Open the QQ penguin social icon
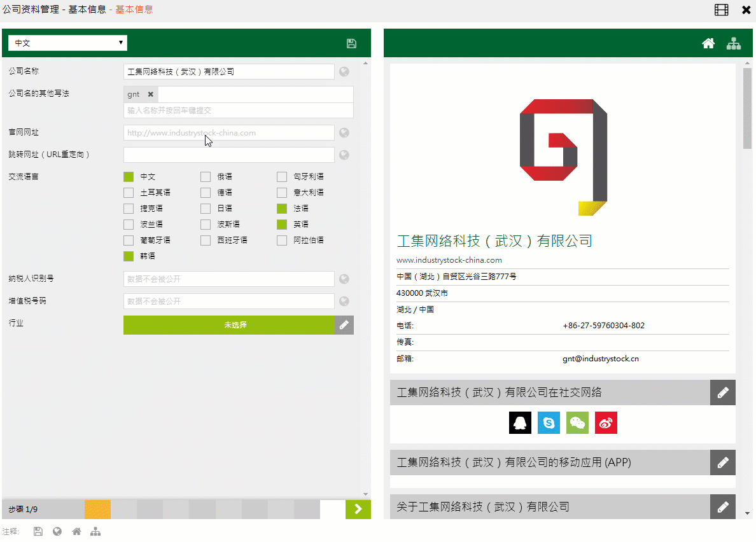The width and height of the screenshot is (756, 542). 520,423
